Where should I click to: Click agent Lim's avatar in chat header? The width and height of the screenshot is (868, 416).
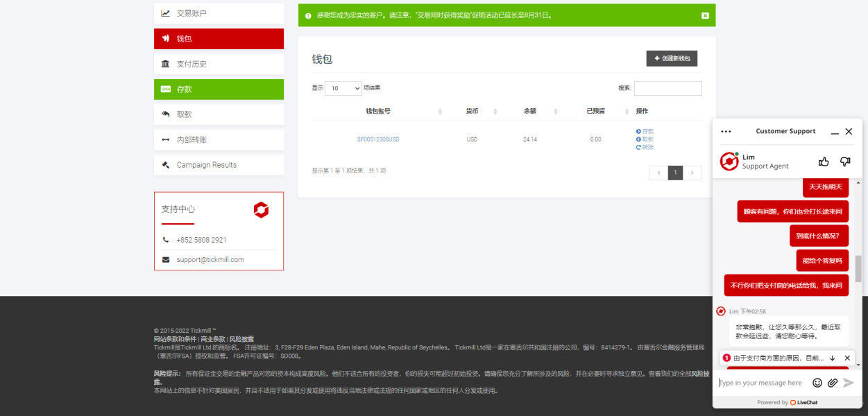(x=729, y=162)
